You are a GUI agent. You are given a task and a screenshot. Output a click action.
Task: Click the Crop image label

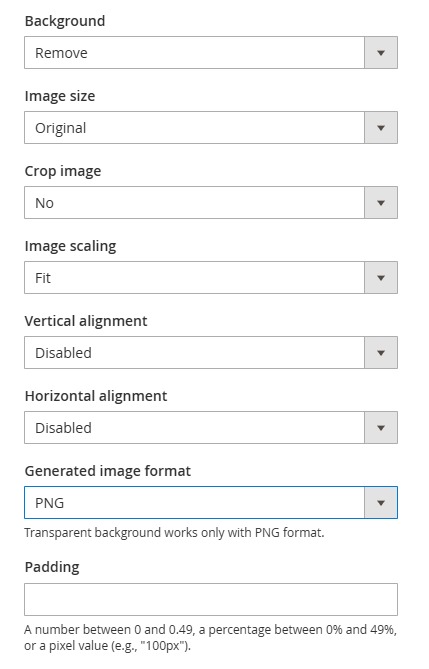tap(63, 171)
